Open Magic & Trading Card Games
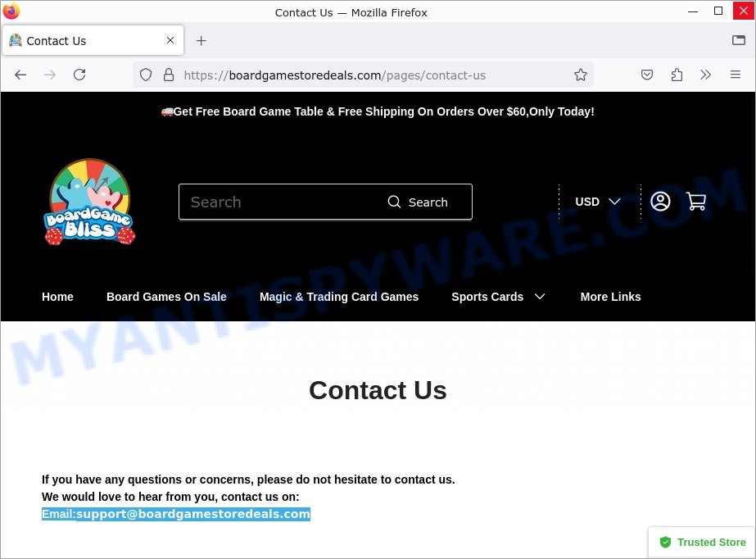This screenshot has height=559, width=756. coord(339,297)
